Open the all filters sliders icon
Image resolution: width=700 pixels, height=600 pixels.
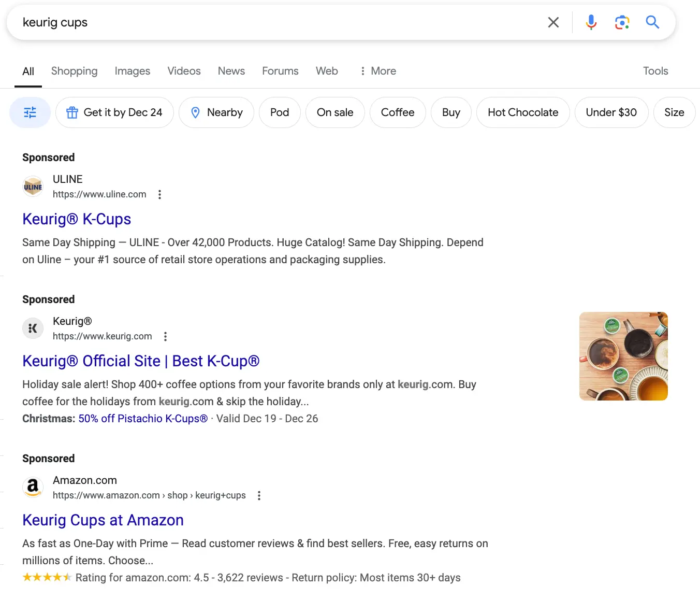pyautogui.click(x=30, y=112)
